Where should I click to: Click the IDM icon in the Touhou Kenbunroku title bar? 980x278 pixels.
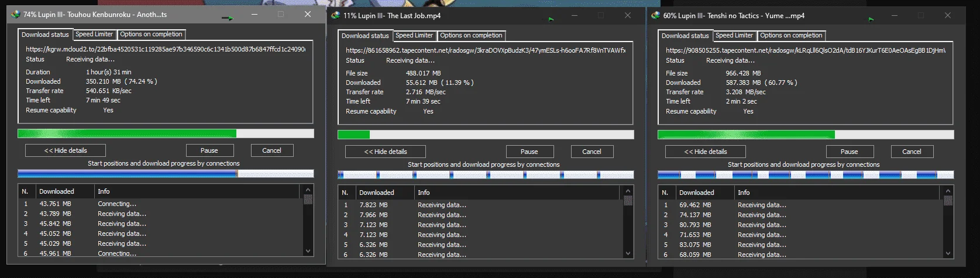click(16, 15)
